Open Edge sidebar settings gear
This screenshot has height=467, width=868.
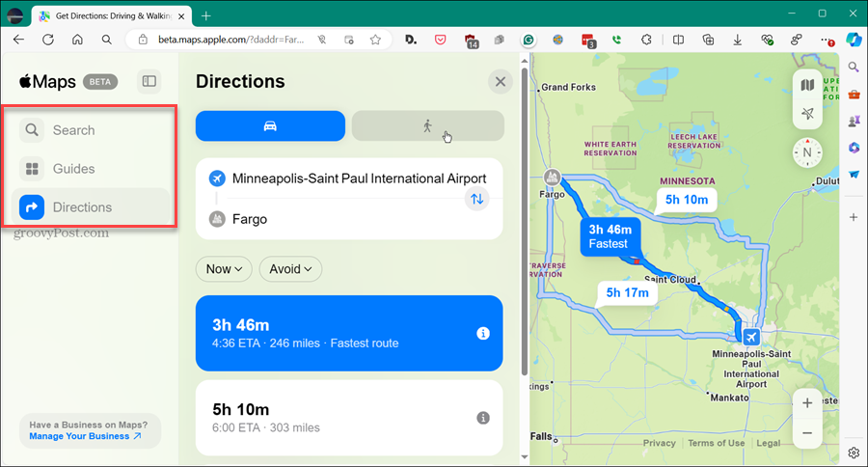(854, 453)
